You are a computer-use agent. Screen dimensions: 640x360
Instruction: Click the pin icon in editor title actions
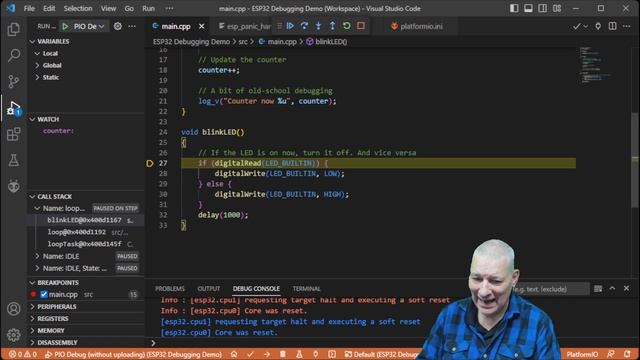coord(598,26)
